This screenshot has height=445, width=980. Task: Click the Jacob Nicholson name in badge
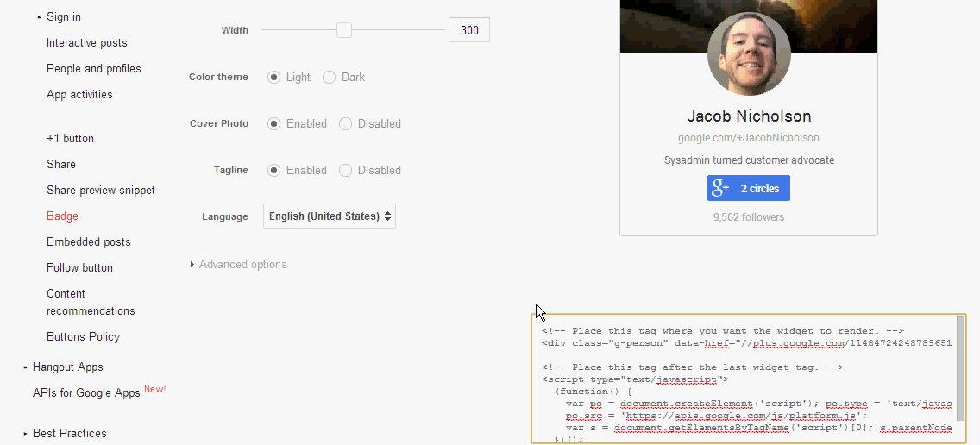point(749,116)
